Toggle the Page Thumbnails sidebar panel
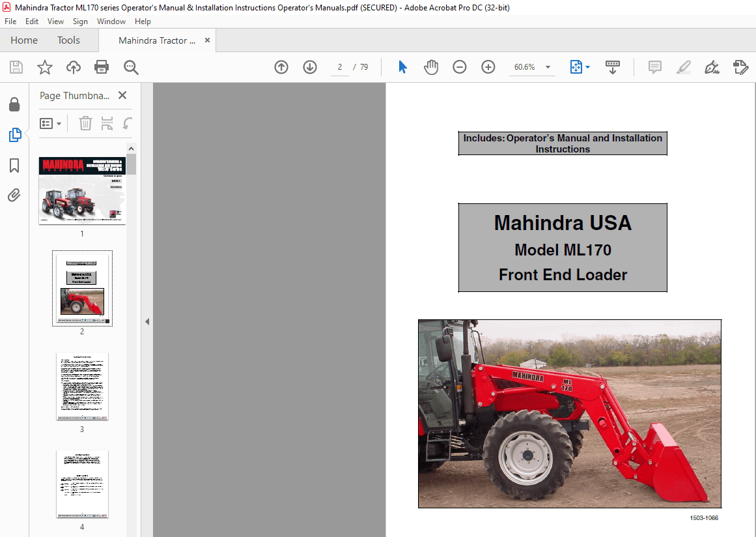The height and width of the screenshot is (537, 756). point(14,135)
